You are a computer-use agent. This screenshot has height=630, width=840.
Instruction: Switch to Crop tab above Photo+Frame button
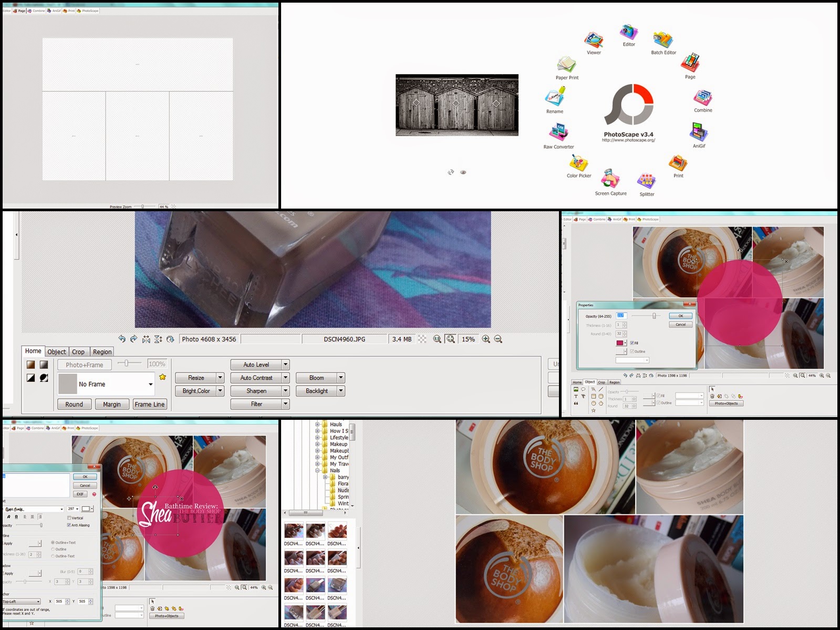coord(78,352)
